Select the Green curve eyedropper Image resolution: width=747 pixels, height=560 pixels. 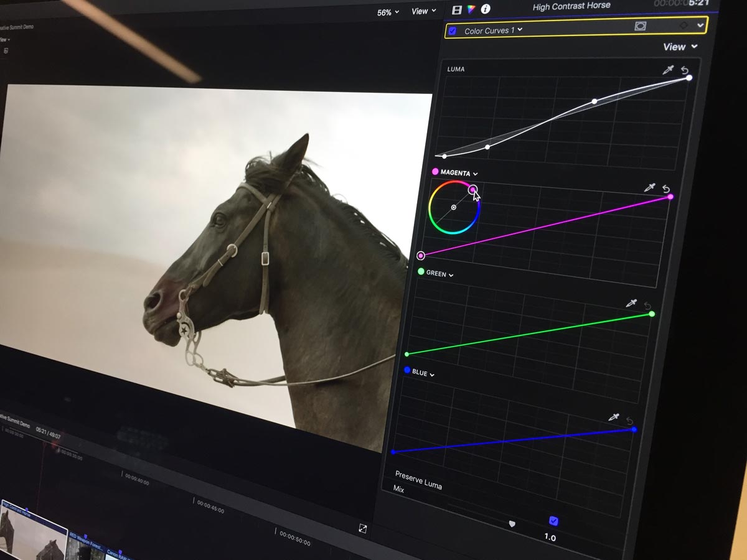tap(631, 304)
